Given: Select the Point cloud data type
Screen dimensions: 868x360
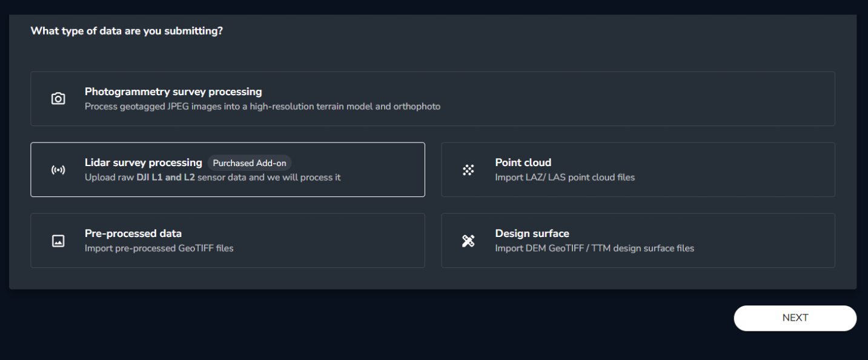Looking at the screenshot, I should [638, 170].
